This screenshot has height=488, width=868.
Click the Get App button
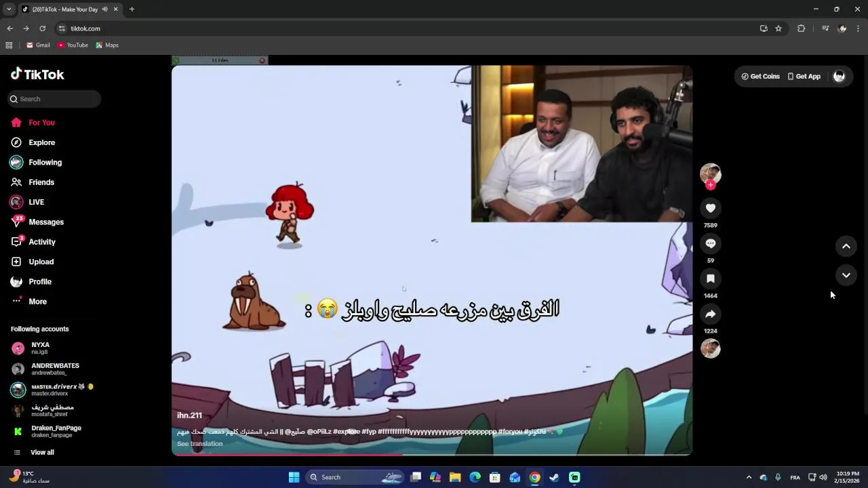[x=804, y=77]
